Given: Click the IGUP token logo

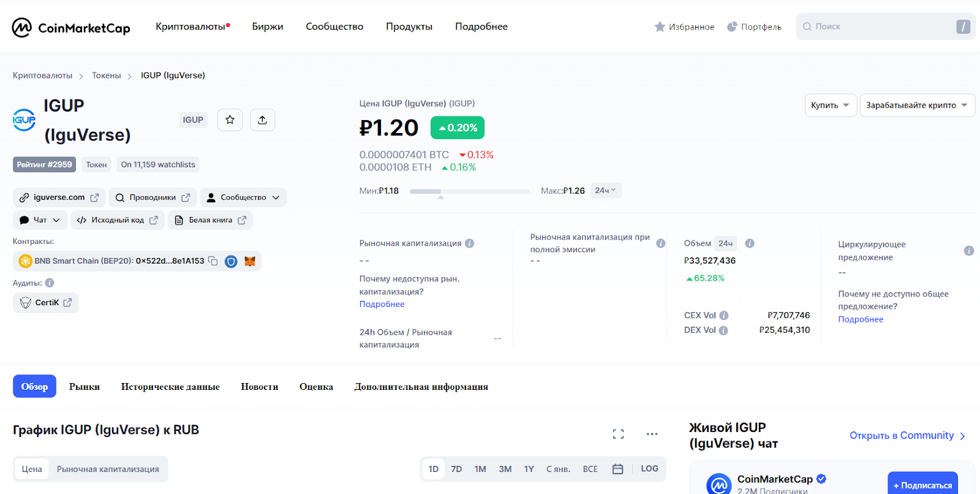Looking at the screenshot, I should click(24, 120).
